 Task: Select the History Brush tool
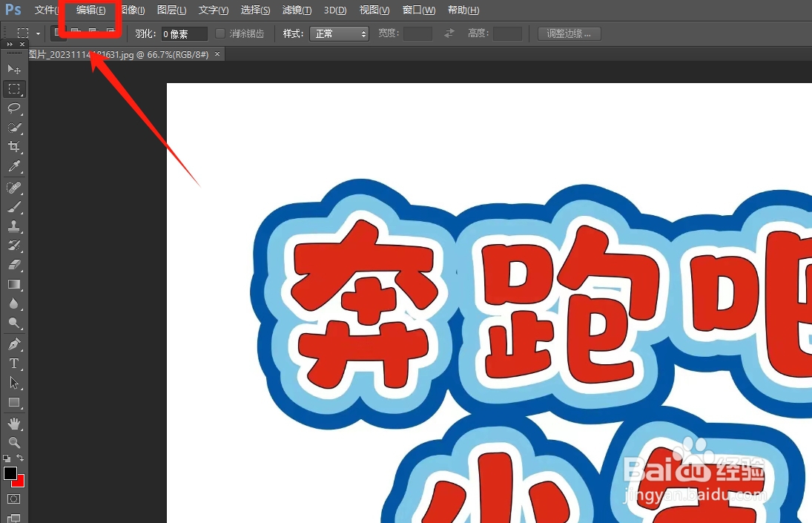pos(14,246)
